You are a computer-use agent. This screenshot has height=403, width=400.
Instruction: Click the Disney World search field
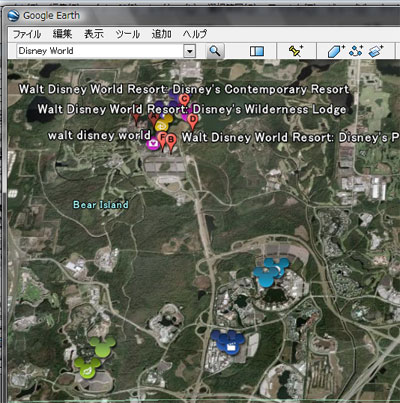pos(100,51)
